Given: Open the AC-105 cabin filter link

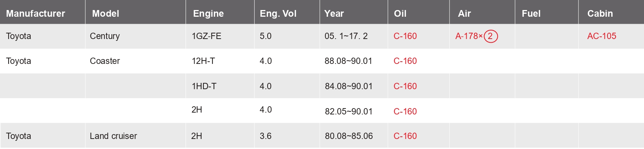Looking at the screenshot, I should (602, 36).
